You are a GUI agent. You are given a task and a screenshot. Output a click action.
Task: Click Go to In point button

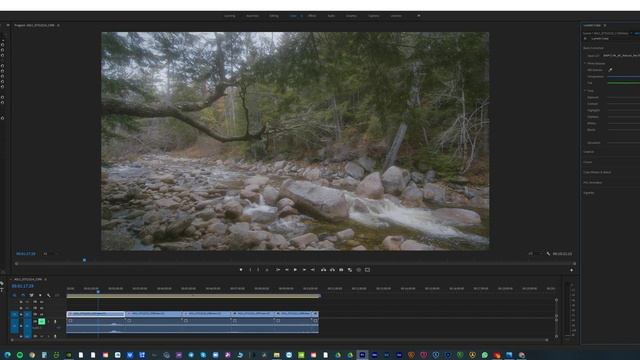[278, 270]
